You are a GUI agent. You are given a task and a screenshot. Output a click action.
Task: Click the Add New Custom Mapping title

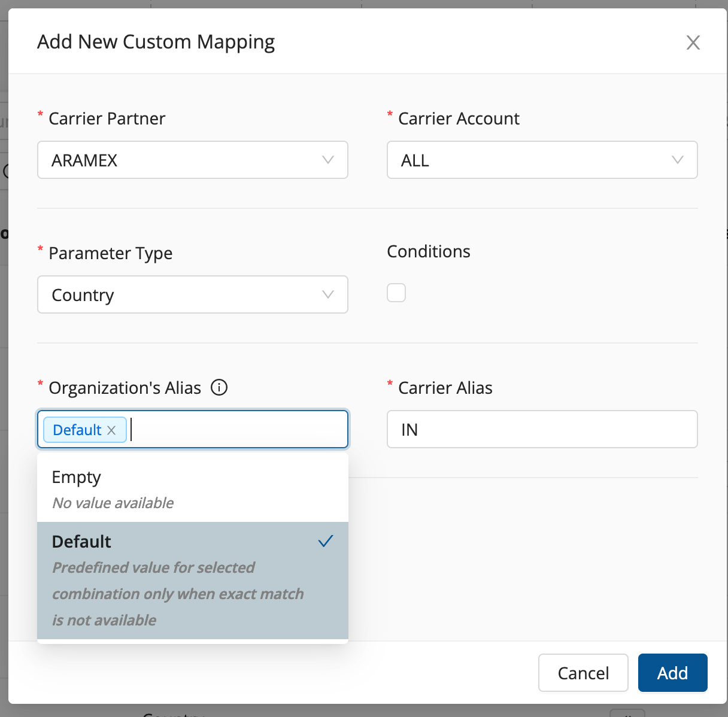[156, 42]
